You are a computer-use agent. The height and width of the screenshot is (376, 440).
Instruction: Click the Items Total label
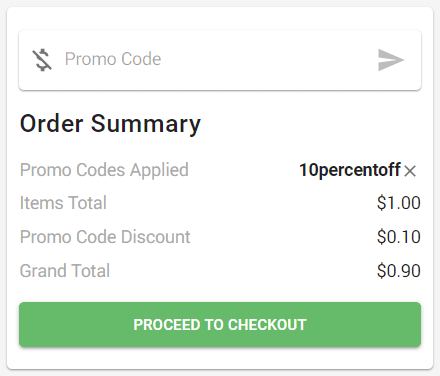63,203
